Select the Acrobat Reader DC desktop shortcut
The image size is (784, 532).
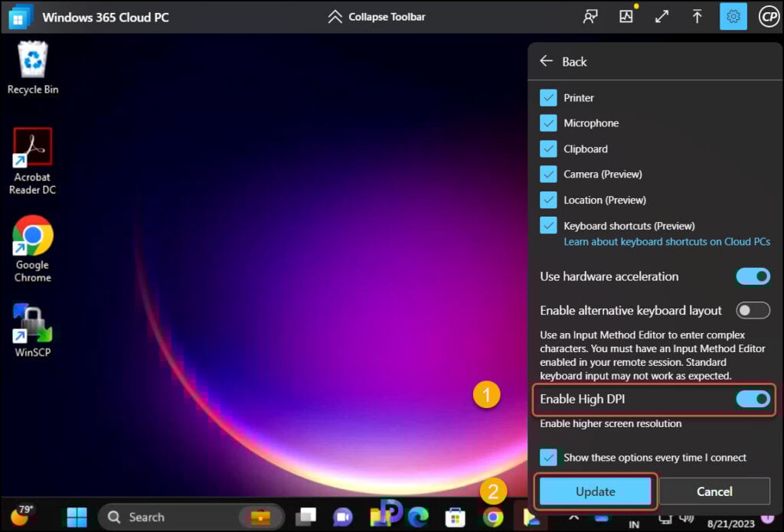32,161
